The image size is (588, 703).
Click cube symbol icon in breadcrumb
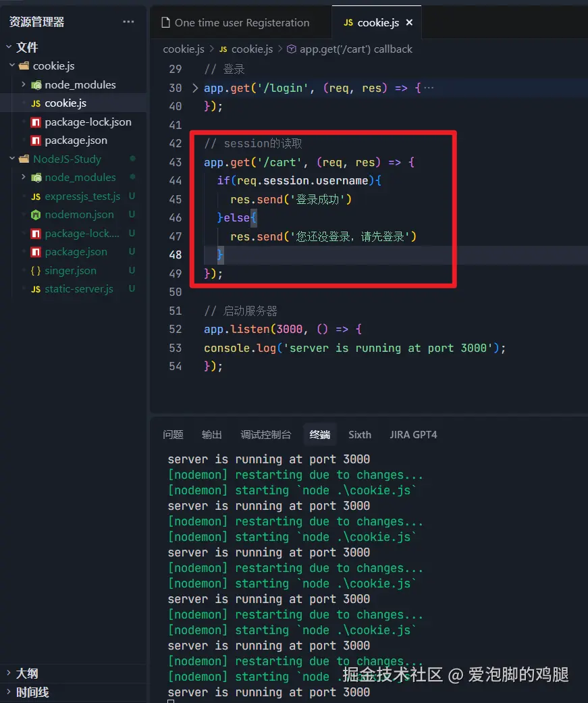(292, 49)
